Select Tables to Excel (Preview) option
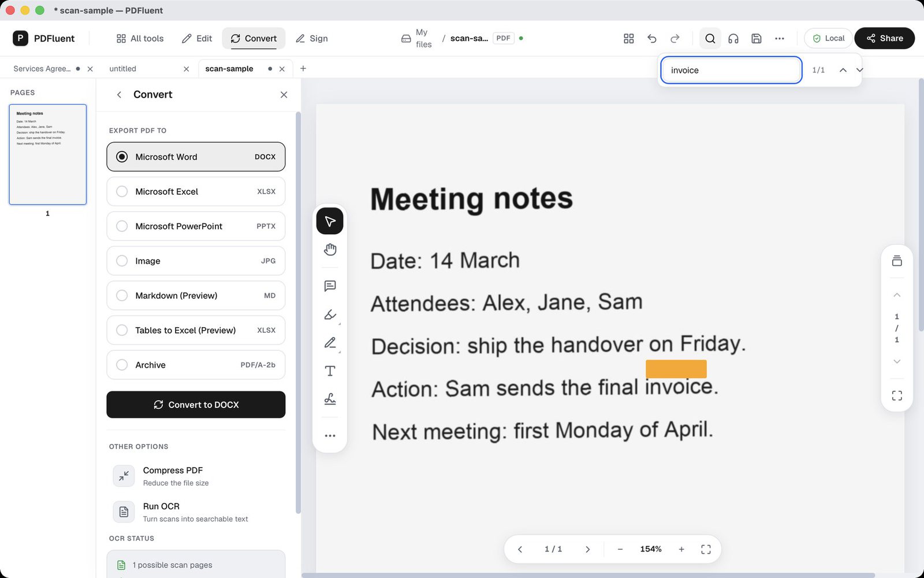 tap(196, 330)
